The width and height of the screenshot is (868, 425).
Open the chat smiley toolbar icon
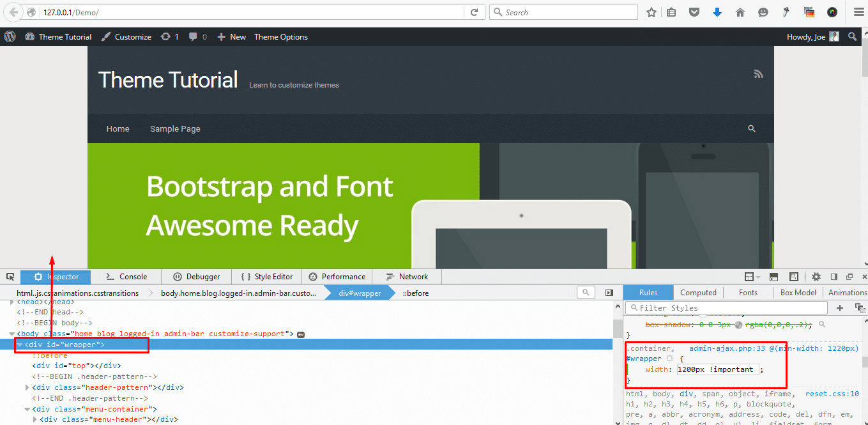tap(763, 12)
